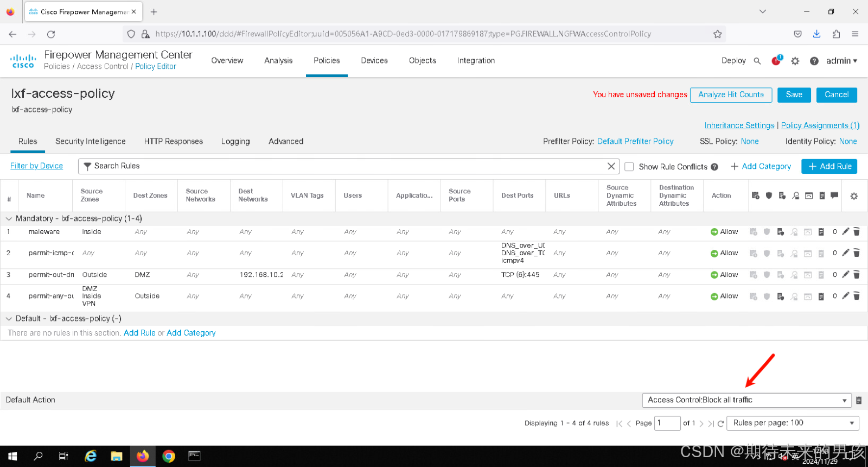
Task: Clear the Search Rules field with X
Action: coord(611,166)
